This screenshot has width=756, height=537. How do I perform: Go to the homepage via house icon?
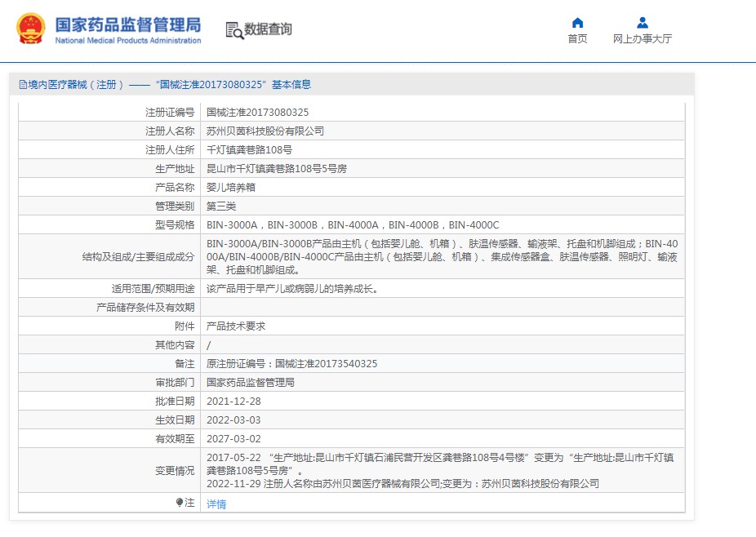point(577,23)
